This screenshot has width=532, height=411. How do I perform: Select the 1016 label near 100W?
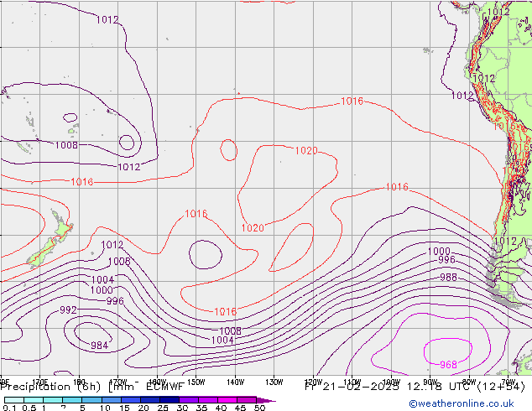pyautogui.click(x=397, y=187)
